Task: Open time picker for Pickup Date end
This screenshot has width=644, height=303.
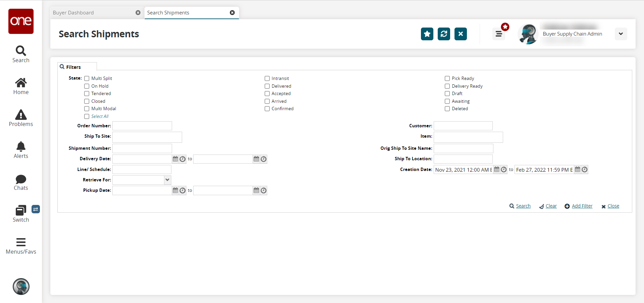Action: [264, 190]
